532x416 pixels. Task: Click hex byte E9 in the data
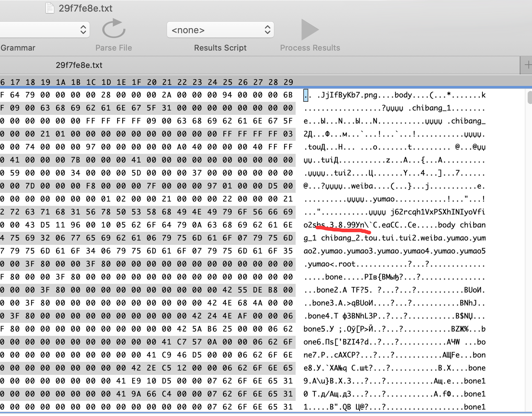tap(137, 381)
